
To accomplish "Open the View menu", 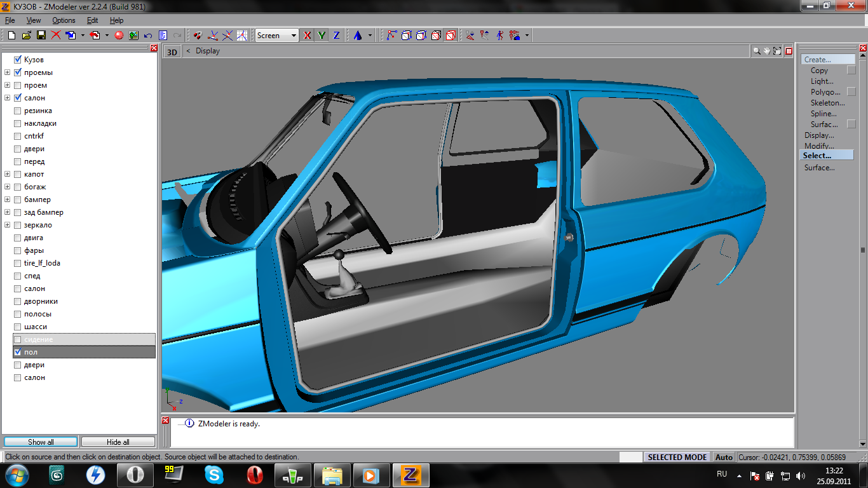I will point(34,20).
